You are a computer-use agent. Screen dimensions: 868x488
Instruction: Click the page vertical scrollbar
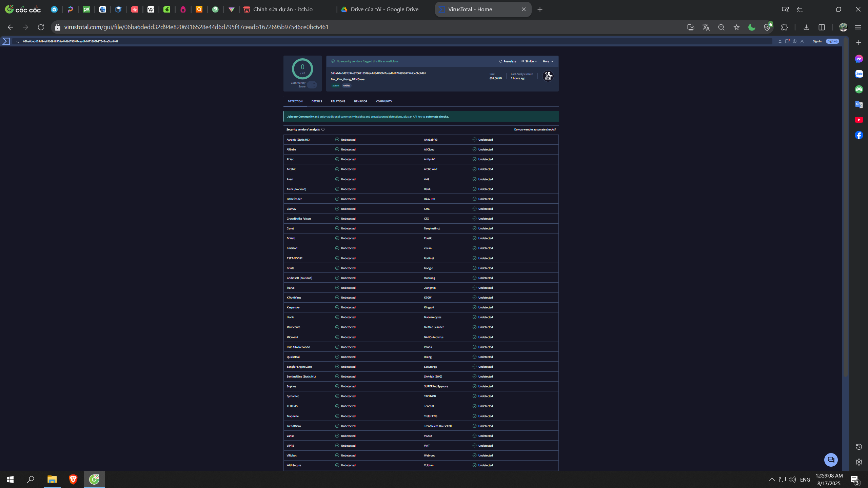[x=845, y=207]
